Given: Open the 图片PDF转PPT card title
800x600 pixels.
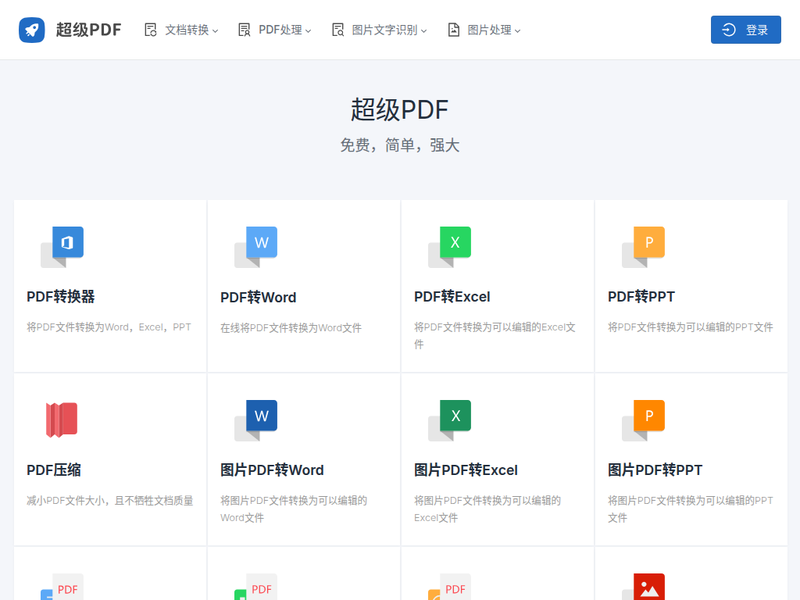Looking at the screenshot, I should [655, 470].
